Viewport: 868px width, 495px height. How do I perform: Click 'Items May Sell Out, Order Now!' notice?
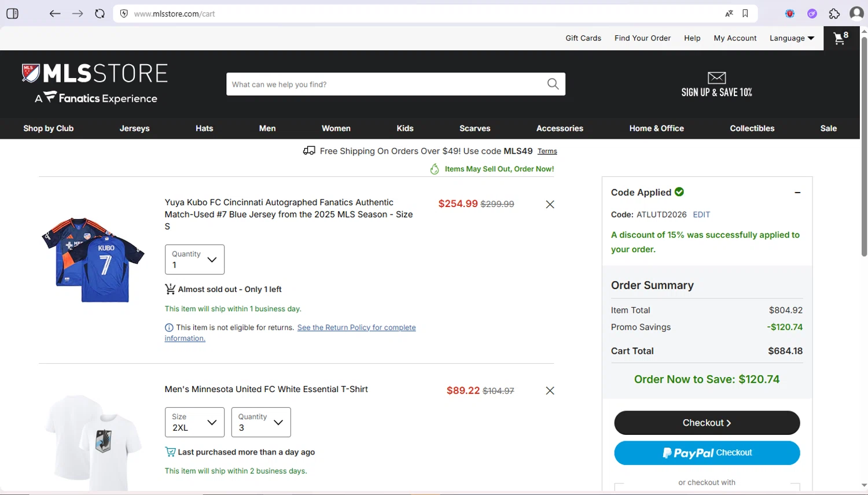499,169
